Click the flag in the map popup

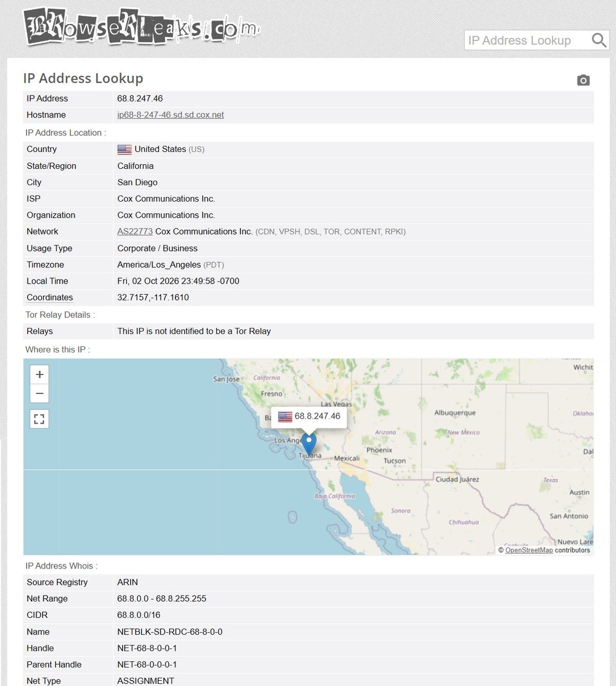285,417
